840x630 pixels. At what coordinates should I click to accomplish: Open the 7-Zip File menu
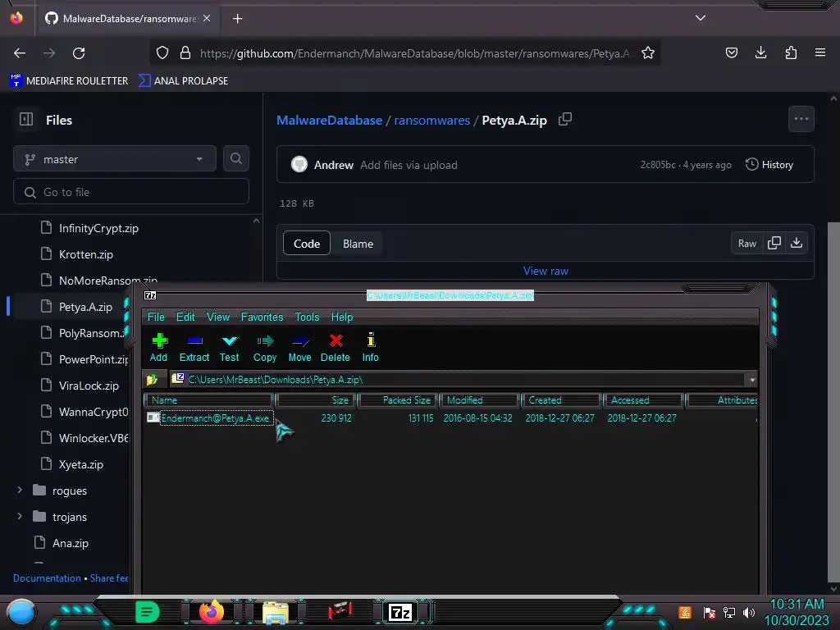click(156, 317)
